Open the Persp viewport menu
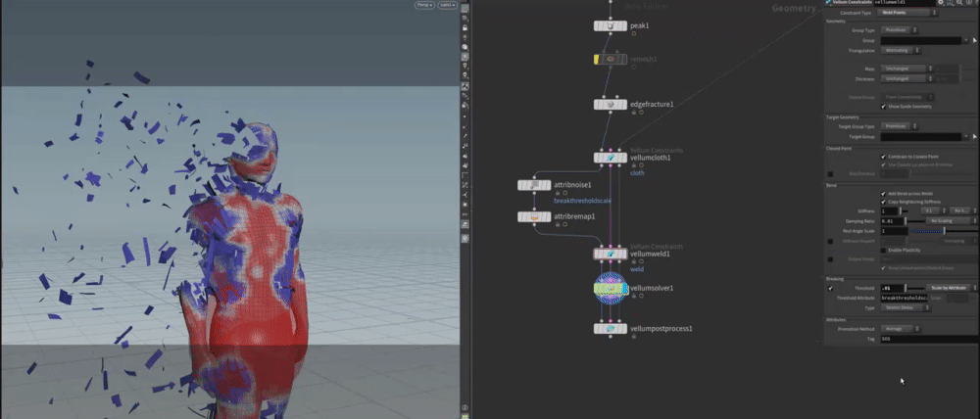980x419 pixels. coord(424,5)
